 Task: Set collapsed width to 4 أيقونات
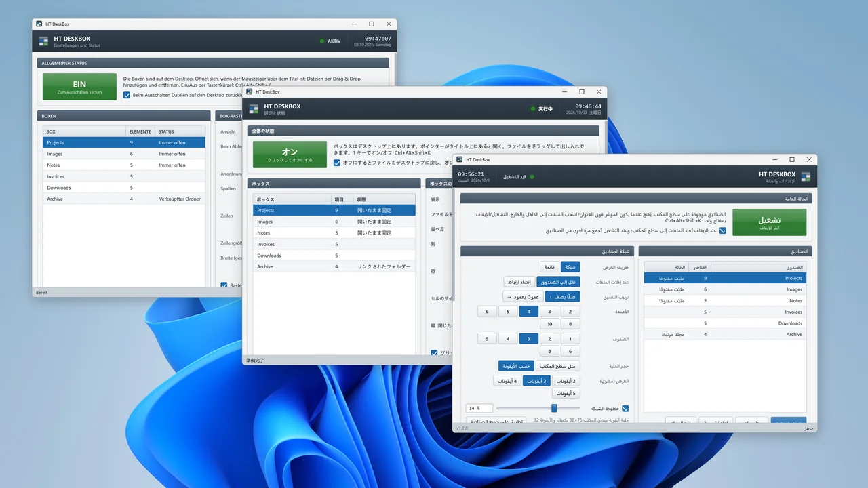point(508,381)
